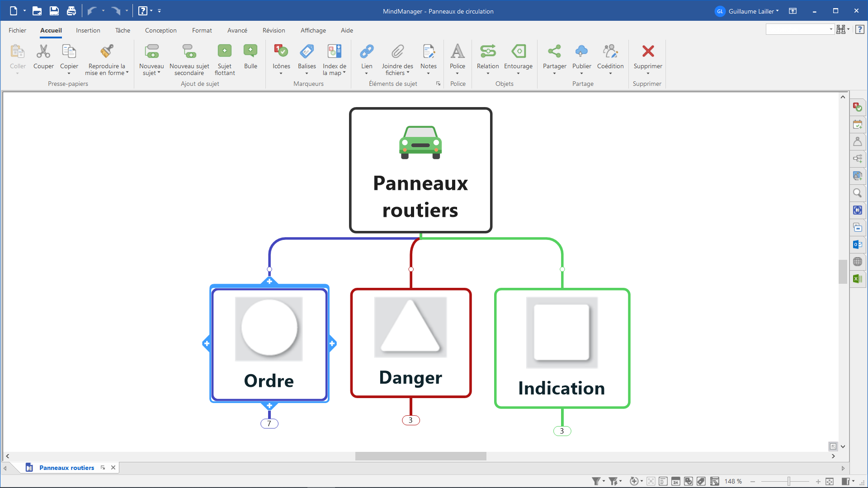Expand the Danger branch counter showing 3
The height and width of the screenshot is (488, 868).
coord(410,420)
